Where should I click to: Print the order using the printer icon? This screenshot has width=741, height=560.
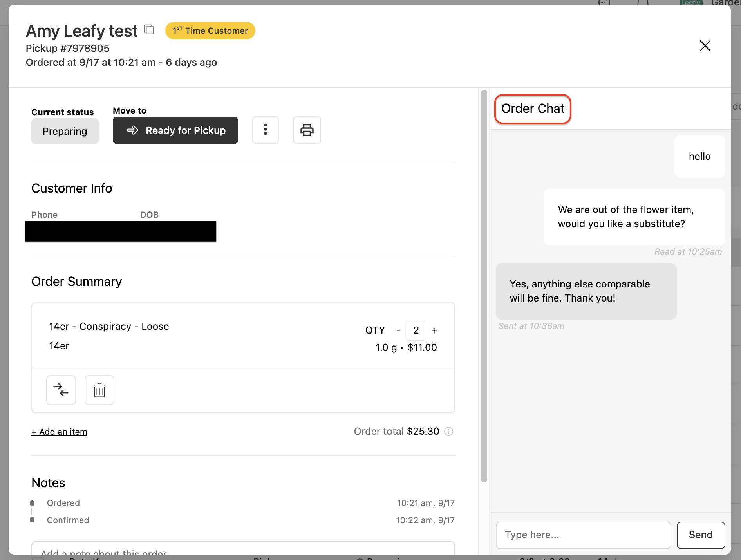(x=307, y=130)
